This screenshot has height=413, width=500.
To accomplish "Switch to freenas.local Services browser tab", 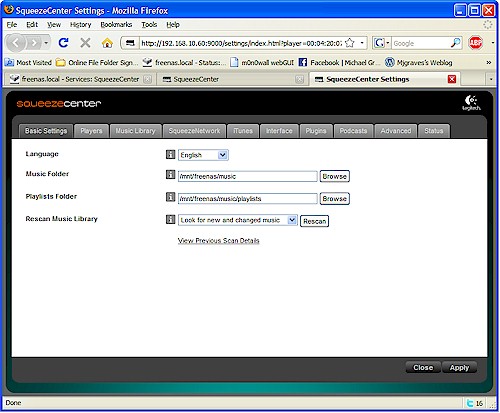I will (x=80, y=79).
